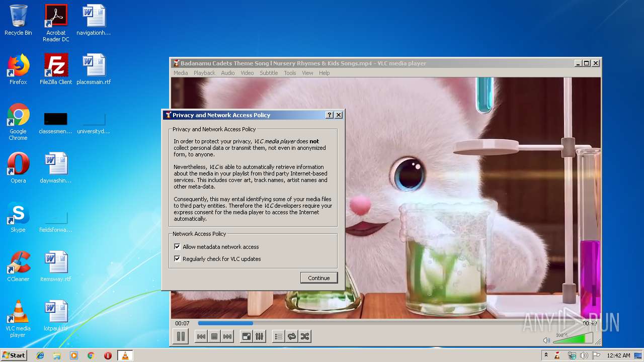Pause playback in VLC
This screenshot has height=362, width=644.
(x=181, y=336)
